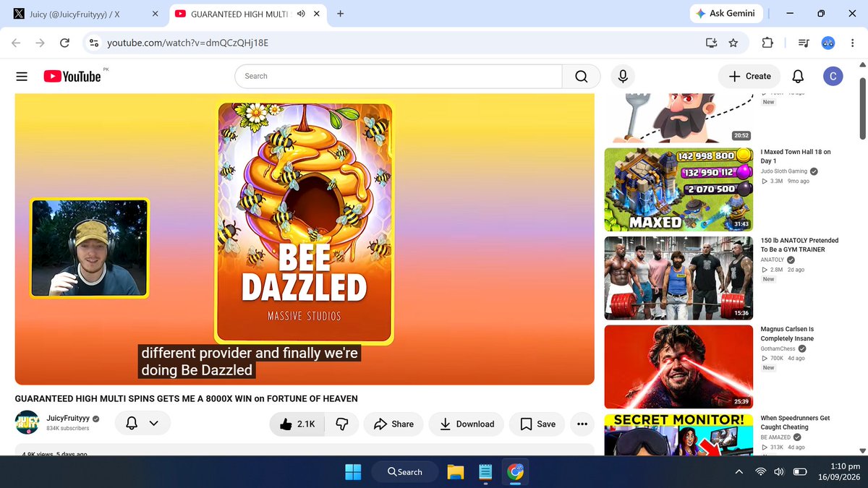The width and height of the screenshot is (868, 488).
Task: Open the taskbar Search box
Action: (404, 472)
